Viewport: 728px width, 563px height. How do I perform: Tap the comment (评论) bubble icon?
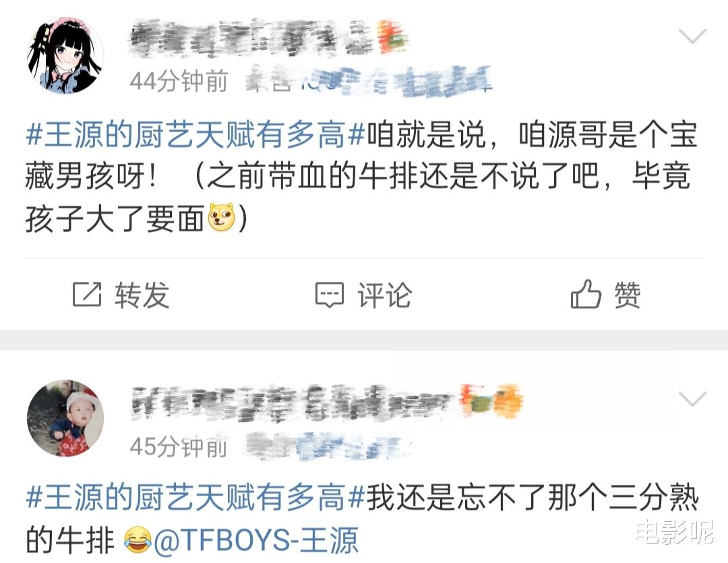[329, 295]
